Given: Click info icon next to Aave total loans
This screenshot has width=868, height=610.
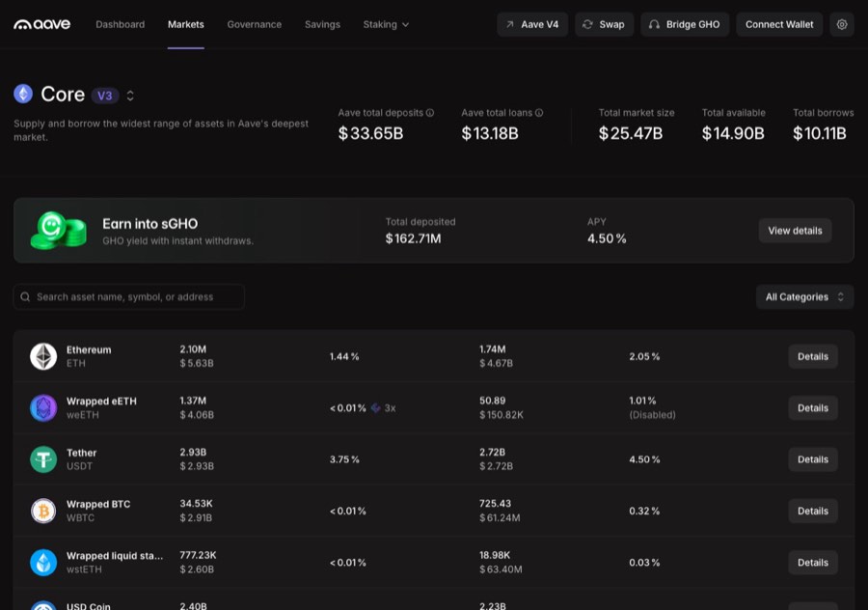Looking at the screenshot, I should pyautogui.click(x=538, y=113).
